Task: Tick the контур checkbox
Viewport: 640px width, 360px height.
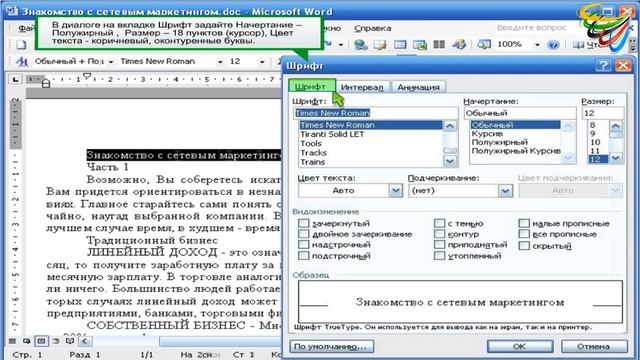Action: [439, 234]
